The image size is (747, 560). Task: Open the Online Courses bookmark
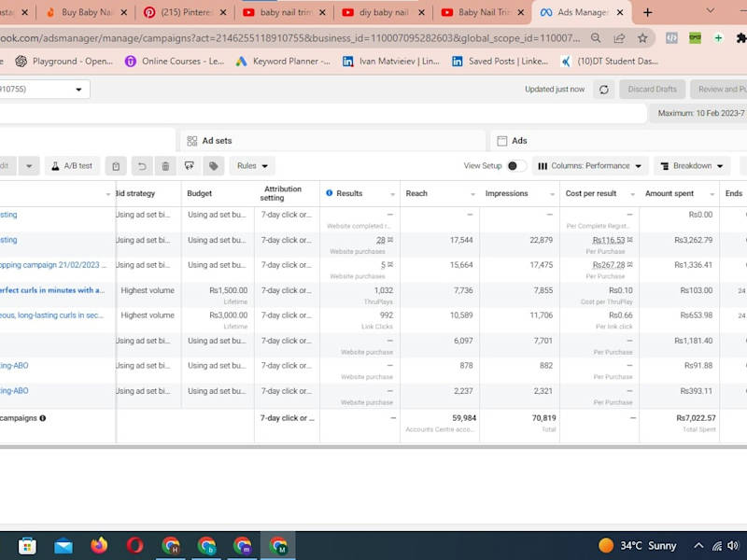[x=175, y=62]
